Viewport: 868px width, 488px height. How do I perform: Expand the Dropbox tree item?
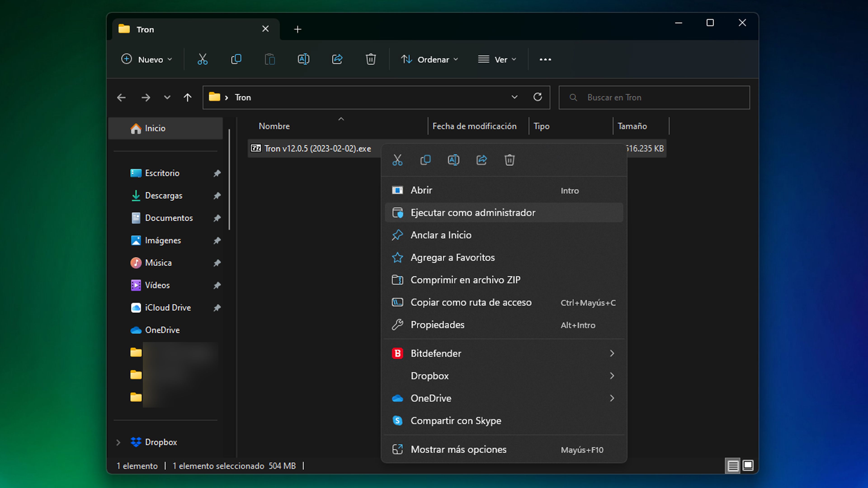(118, 442)
